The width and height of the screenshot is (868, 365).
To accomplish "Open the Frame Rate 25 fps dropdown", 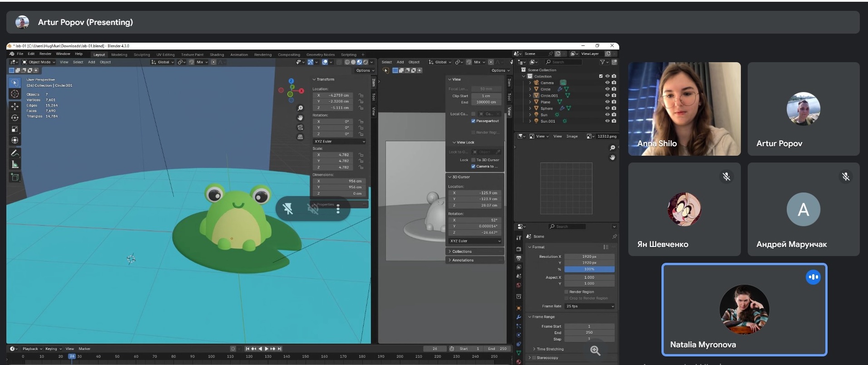I will (x=589, y=306).
